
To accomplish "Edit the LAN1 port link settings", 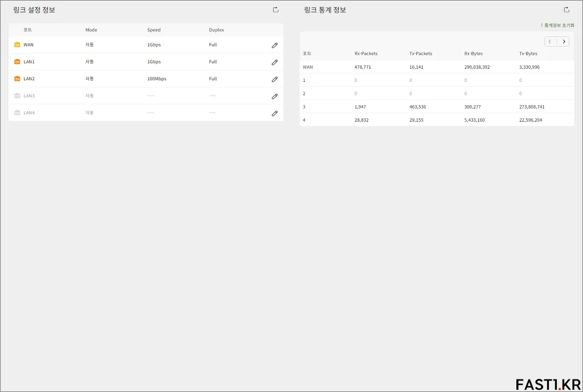I will point(275,63).
